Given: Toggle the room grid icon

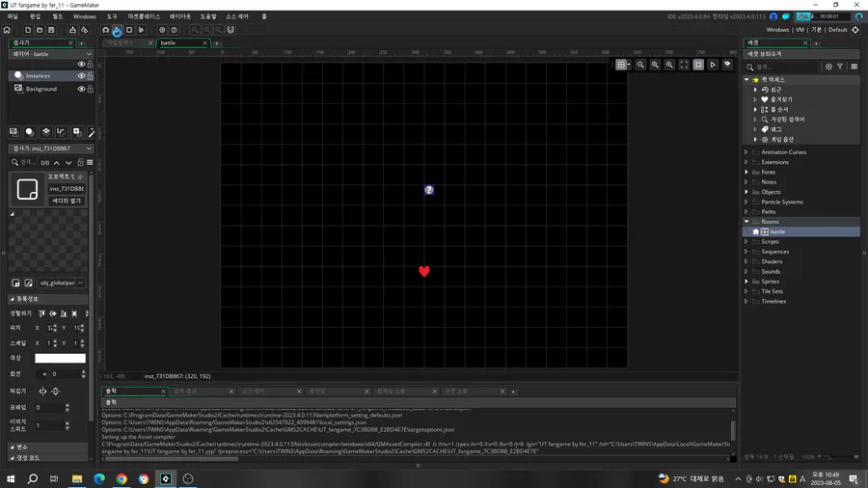Looking at the screenshot, I should coord(621,65).
